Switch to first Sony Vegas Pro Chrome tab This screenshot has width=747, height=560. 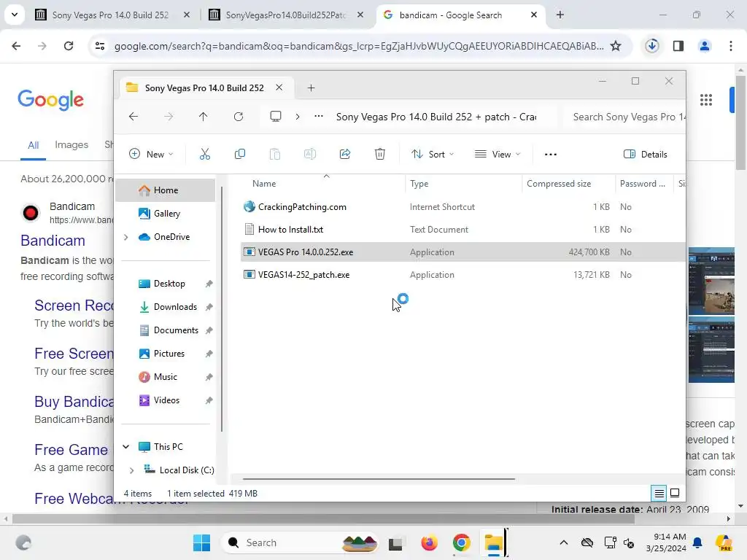pyautogui.click(x=111, y=15)
